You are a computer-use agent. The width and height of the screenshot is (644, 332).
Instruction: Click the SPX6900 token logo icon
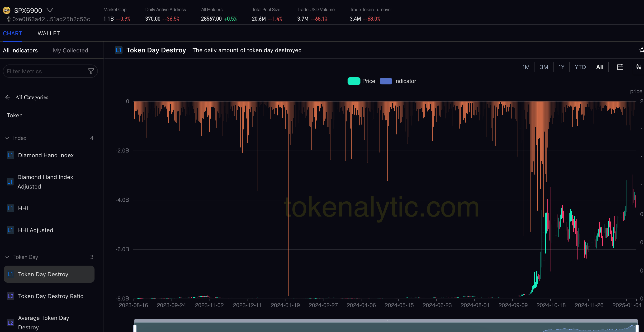coord(6,10)
